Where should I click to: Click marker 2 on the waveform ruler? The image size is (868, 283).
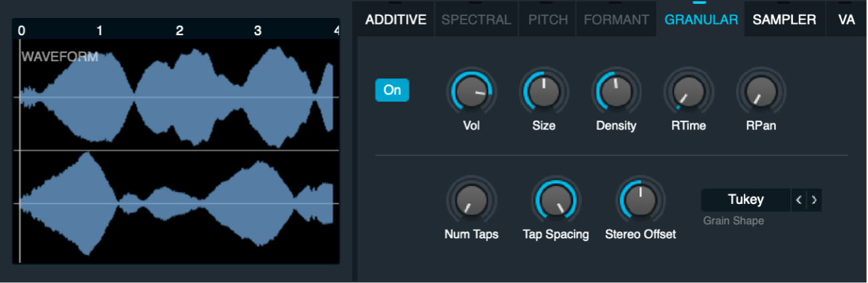(179, 30)
